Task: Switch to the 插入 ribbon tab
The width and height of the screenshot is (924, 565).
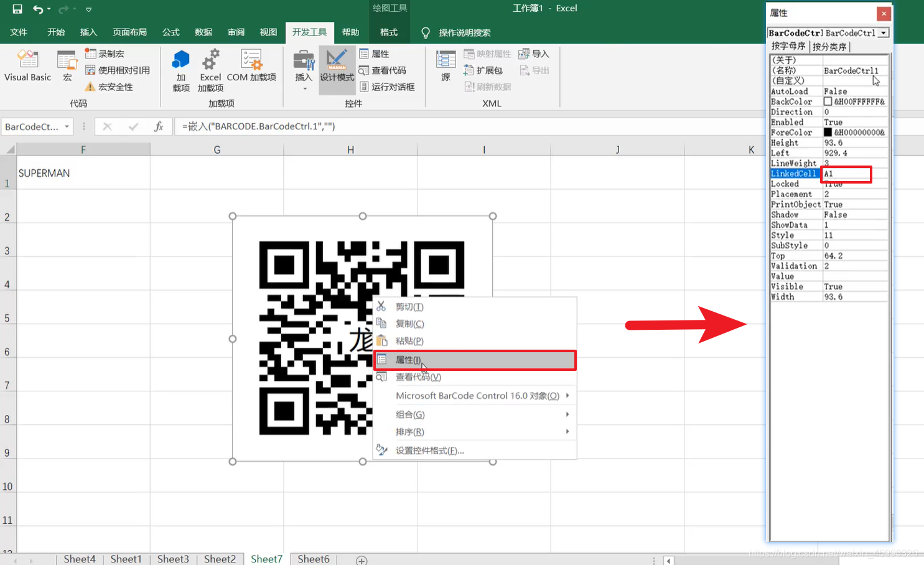Action: (x=88, y=32)
